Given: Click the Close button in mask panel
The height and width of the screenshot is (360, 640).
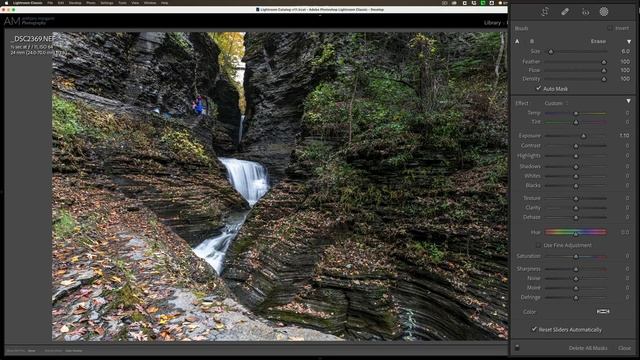Looking at the screenshot, I should [x=624, y=348].
